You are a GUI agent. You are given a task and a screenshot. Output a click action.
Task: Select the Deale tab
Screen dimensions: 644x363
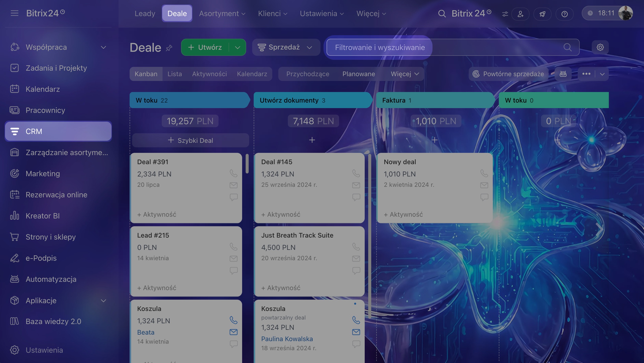click(177, 14)
